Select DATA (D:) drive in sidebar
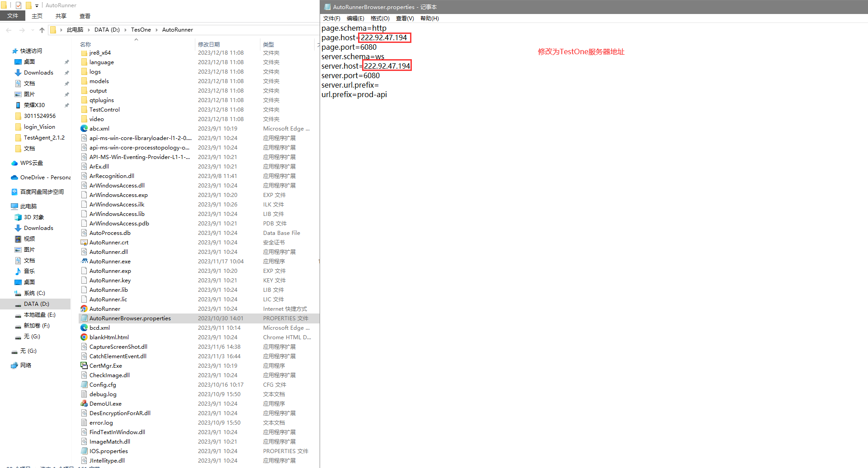The height and width of the screenshot is (468, 868). (x=36, y=304)
